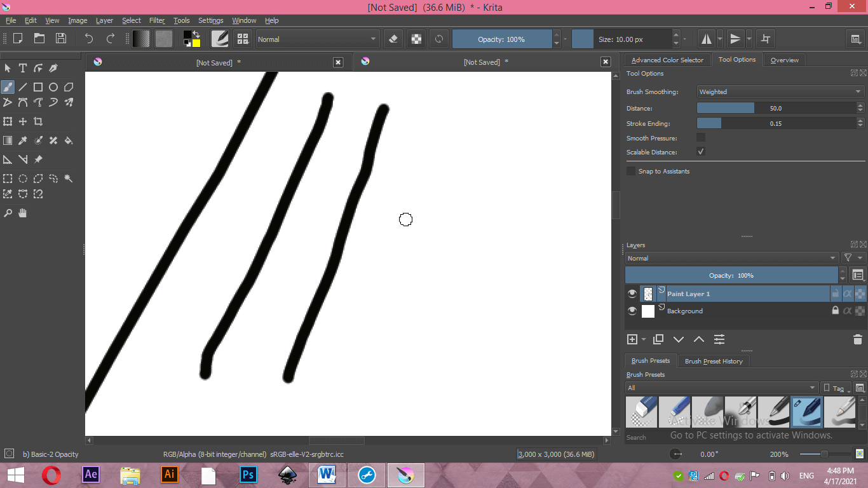Toggle the Eraser mode button
Image resolution: width=868 pixels, height=488 pixels.
pyautogui.click(x=393, y=39)
